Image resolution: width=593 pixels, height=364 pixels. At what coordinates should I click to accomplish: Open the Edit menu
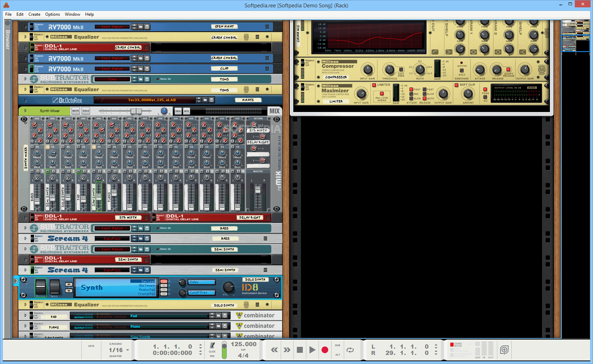(x=20, y=14)
